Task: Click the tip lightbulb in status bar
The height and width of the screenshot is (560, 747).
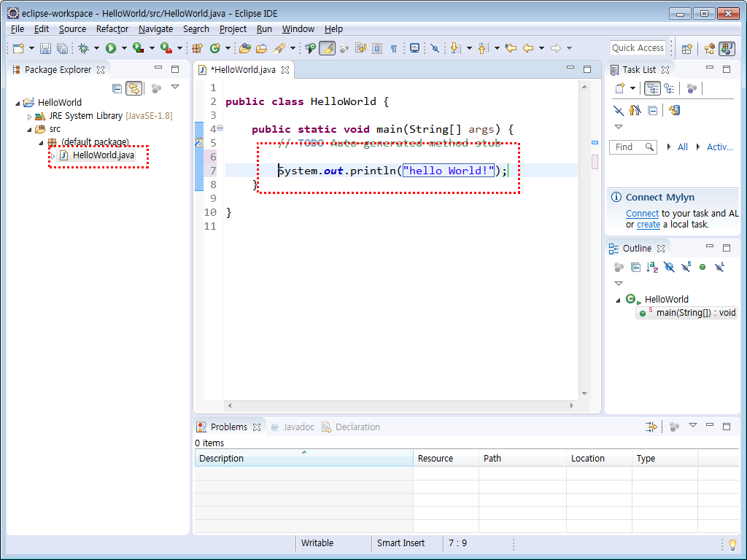Action: 732,544
